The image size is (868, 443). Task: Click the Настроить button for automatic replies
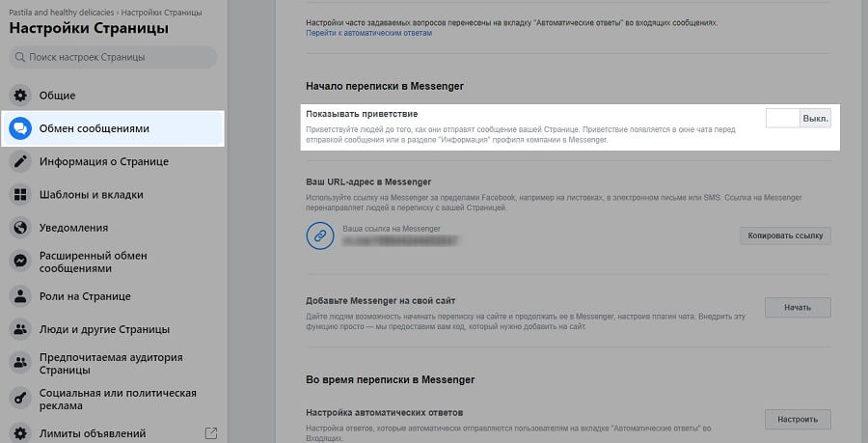(798, 420)
